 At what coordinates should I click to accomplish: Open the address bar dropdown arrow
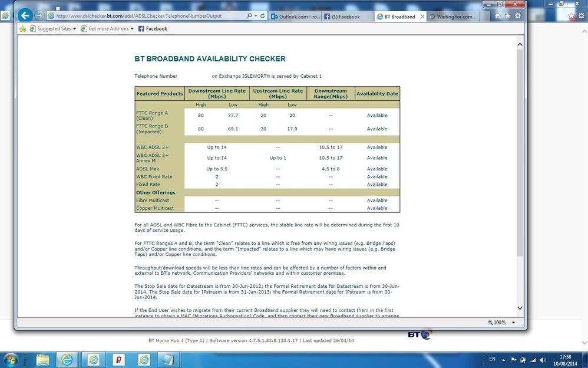(256, 16)
